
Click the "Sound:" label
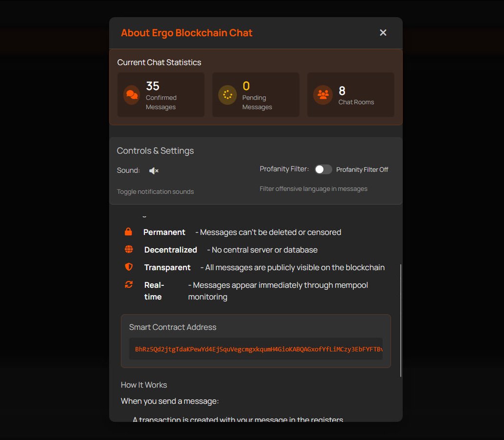(x=128, y=170)
